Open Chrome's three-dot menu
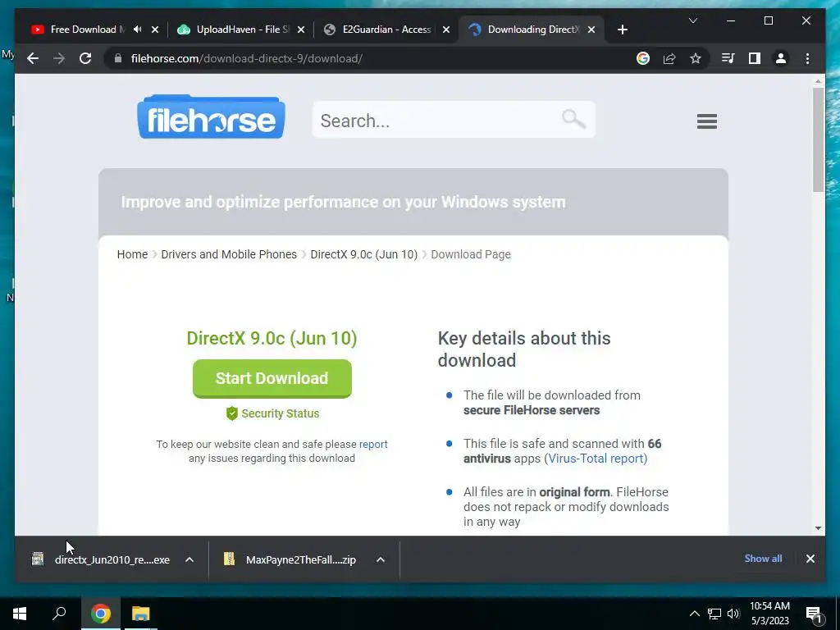Image resolution: width=840 pixels, height=630 pixels. point(807,58)
